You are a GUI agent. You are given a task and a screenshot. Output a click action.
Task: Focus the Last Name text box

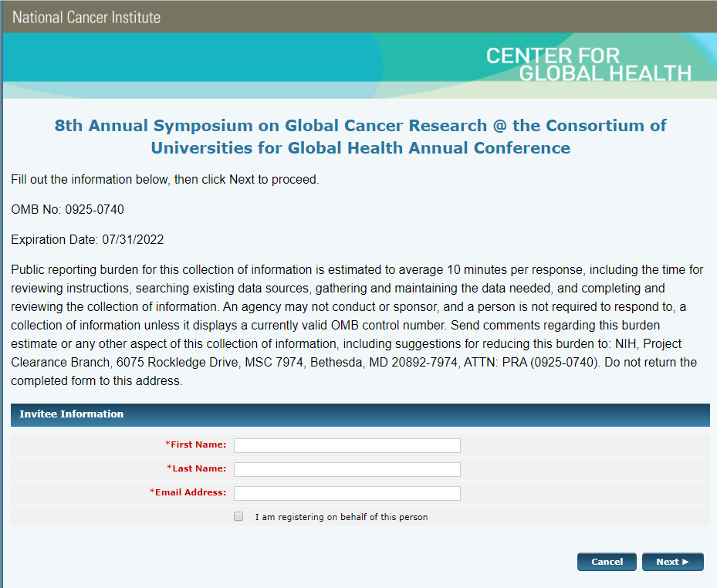[347, 469]
